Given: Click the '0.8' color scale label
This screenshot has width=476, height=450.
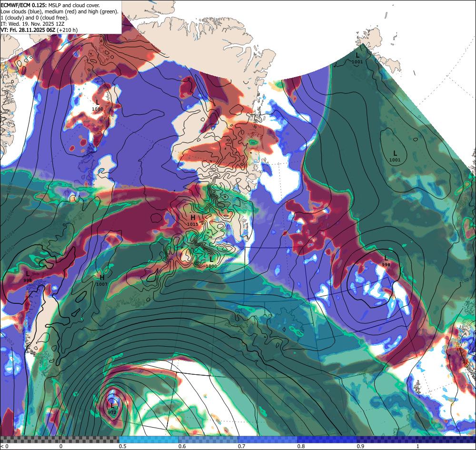Looking at the screenshot, I should pos(301,446).
